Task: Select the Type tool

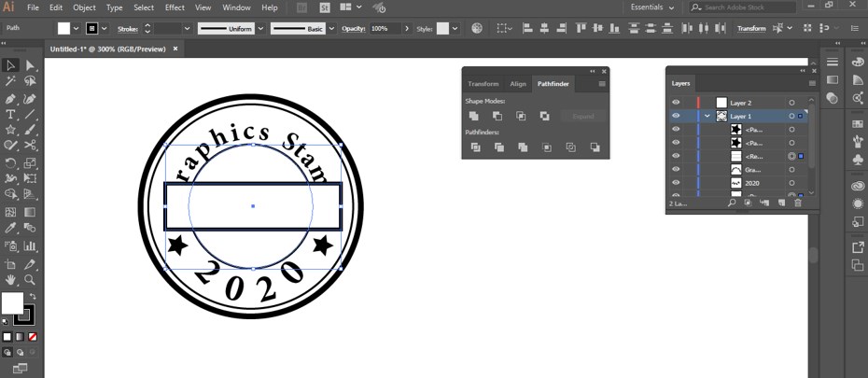Action: coord(10,114)
